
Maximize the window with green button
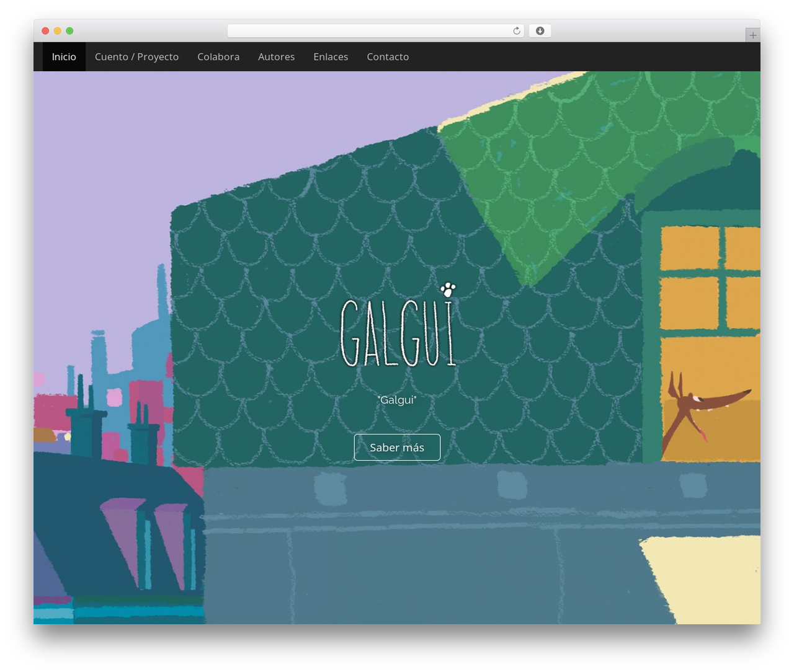point(69,31)
